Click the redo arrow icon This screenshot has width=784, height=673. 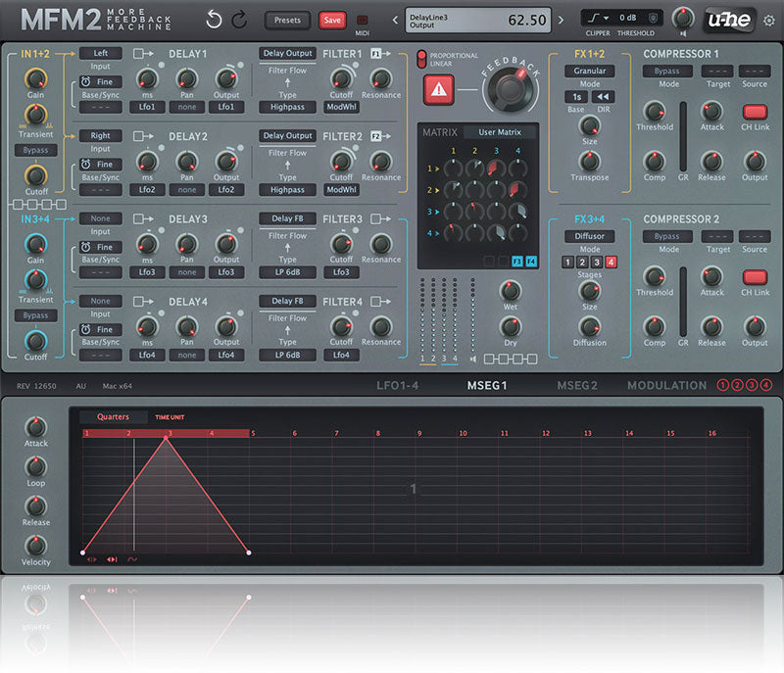click(x=239, y=20)
